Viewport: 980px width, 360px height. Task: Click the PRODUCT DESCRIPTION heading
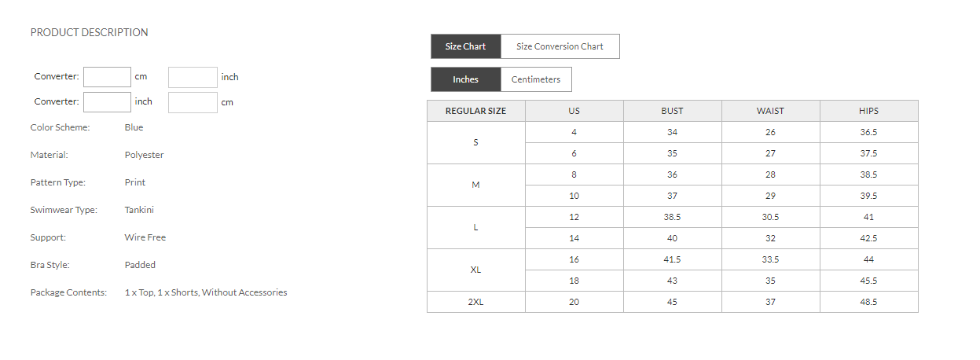[89, 32]
